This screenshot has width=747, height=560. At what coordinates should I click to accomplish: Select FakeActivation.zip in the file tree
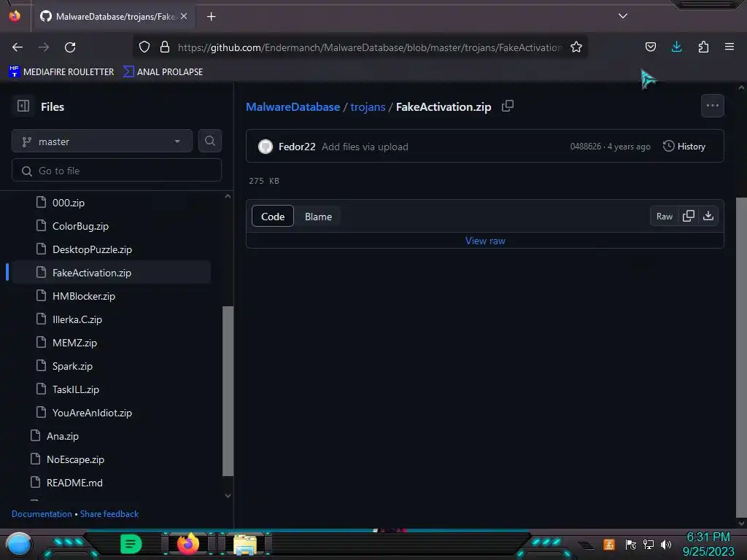tap(112, 273)
